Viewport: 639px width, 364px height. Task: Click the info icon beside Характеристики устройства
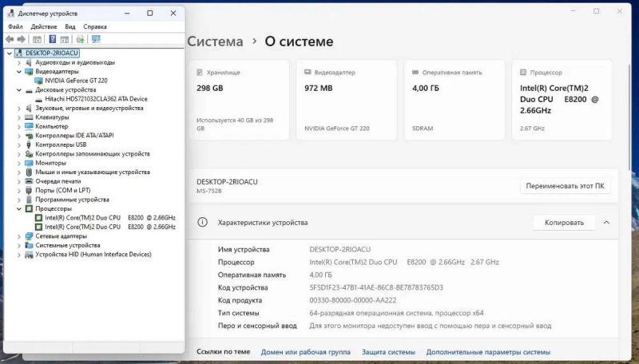click(203, 222)
